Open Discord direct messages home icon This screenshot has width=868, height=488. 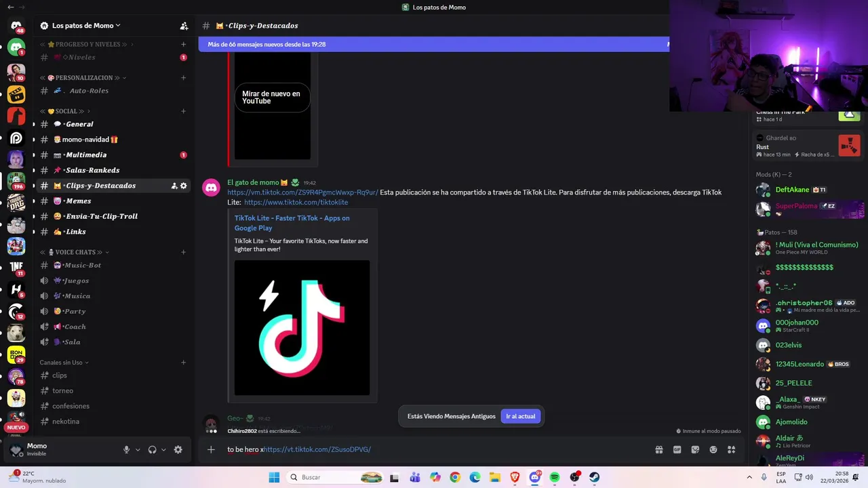coord(16,26)
